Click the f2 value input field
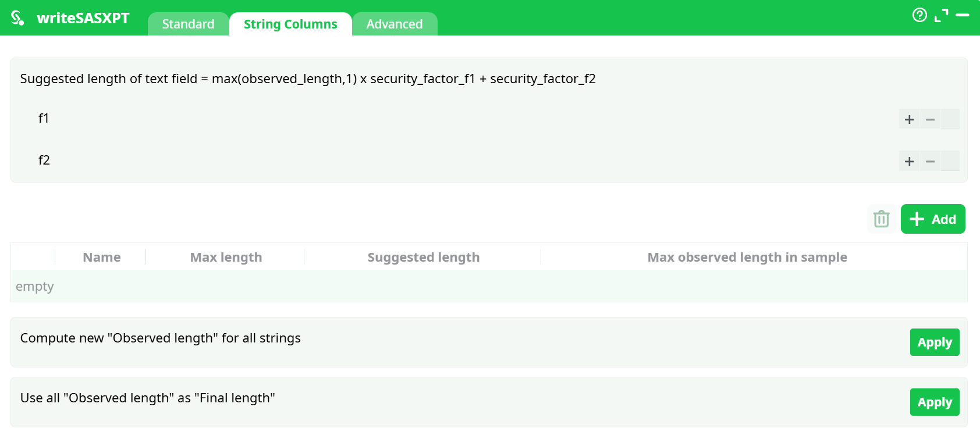The width and height of the screenshot is (980, 432). (x=950, y=161)
